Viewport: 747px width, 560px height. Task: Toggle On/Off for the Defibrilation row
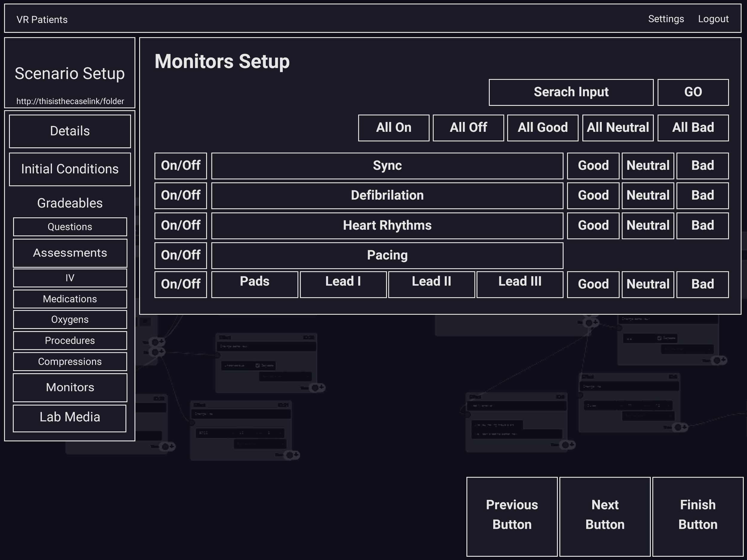(181, 195)
